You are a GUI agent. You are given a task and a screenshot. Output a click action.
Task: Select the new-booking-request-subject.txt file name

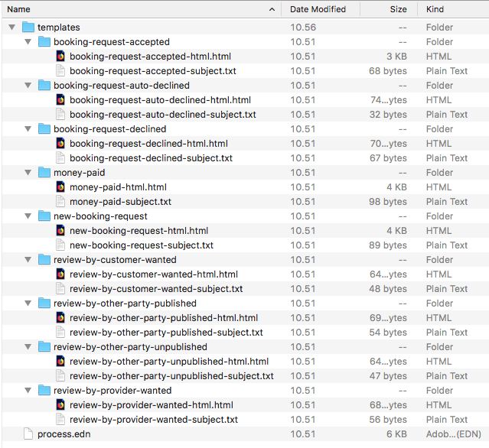pos(141,245)
